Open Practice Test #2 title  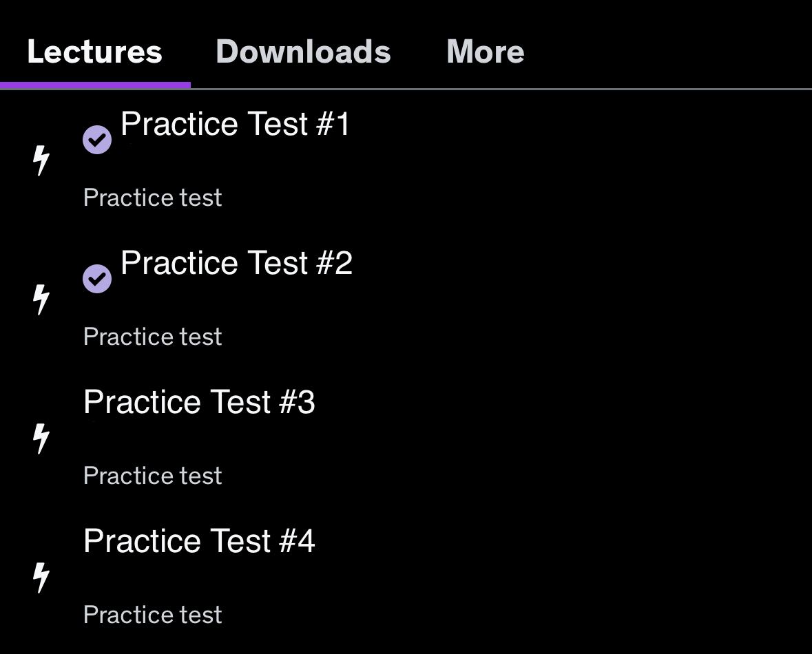[236, 264]
